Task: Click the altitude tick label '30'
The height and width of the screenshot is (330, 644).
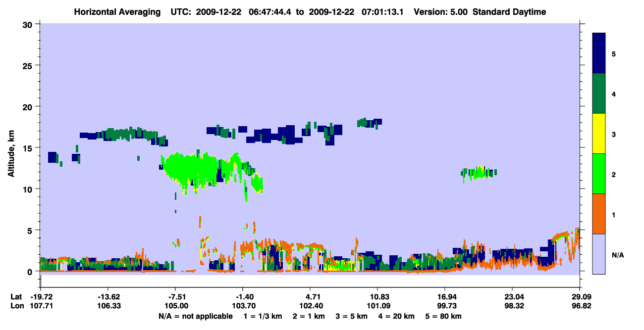Action: point(29,24)
